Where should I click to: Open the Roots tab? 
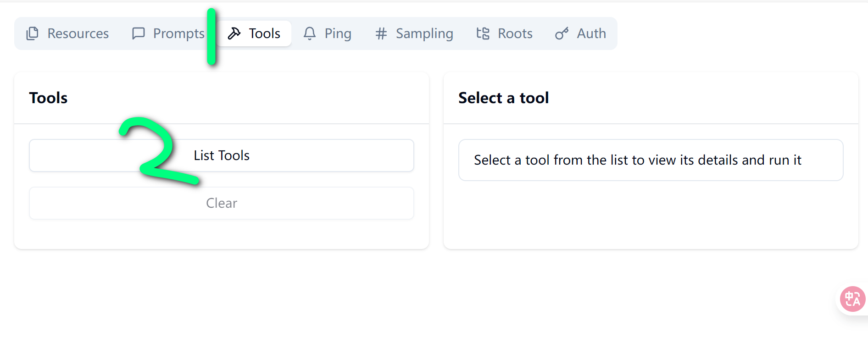515,33
